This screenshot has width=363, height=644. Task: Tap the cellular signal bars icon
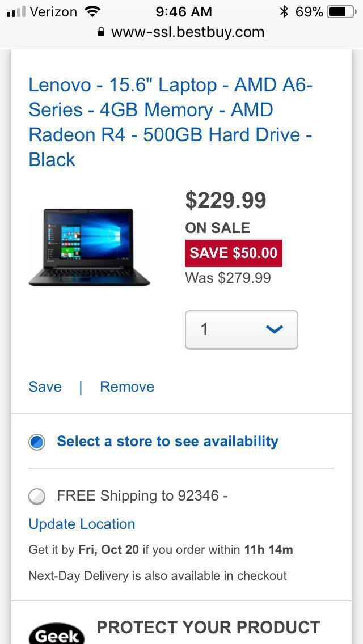(16, 12)
